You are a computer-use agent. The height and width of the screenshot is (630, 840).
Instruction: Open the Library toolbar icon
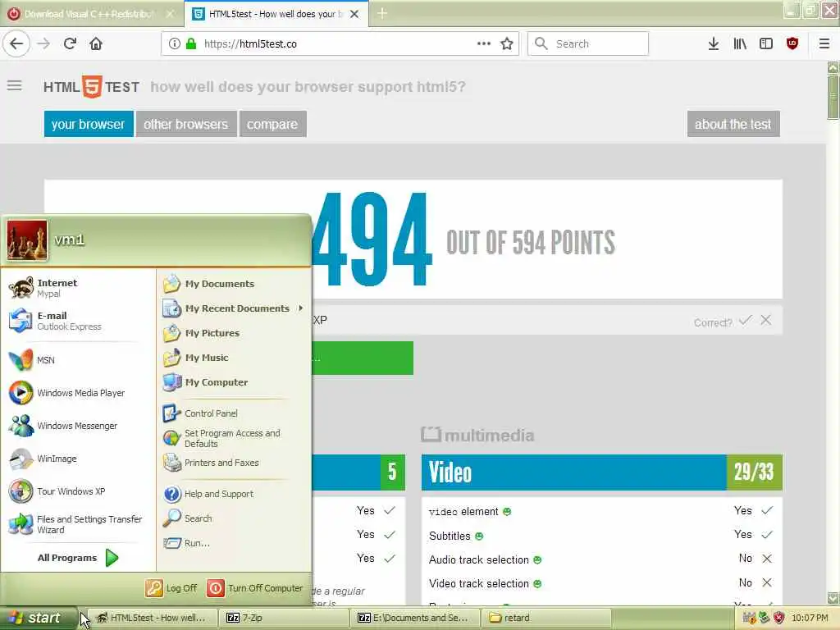740,44
